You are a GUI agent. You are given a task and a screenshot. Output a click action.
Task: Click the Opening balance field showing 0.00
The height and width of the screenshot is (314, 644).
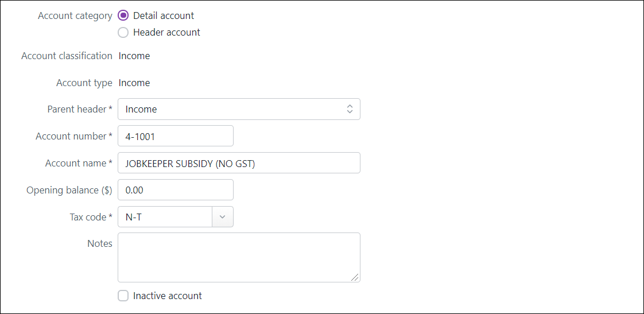175,190
